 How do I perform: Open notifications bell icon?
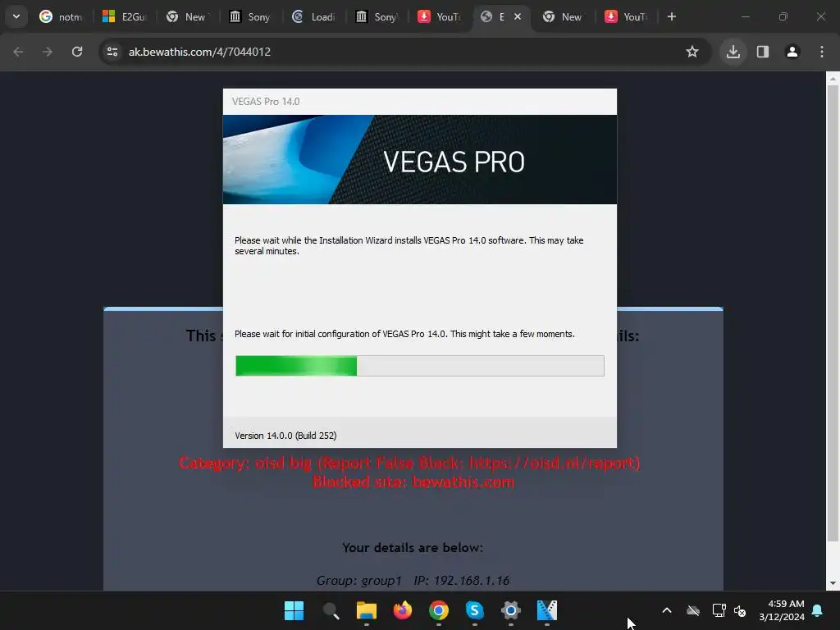818,610
